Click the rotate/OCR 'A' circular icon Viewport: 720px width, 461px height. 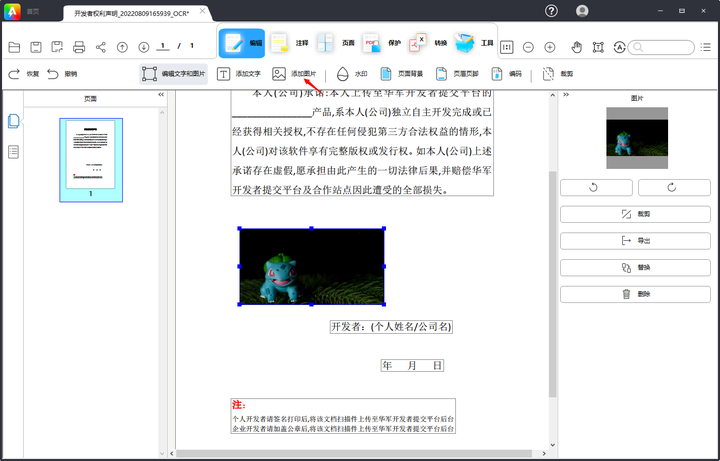619,47
